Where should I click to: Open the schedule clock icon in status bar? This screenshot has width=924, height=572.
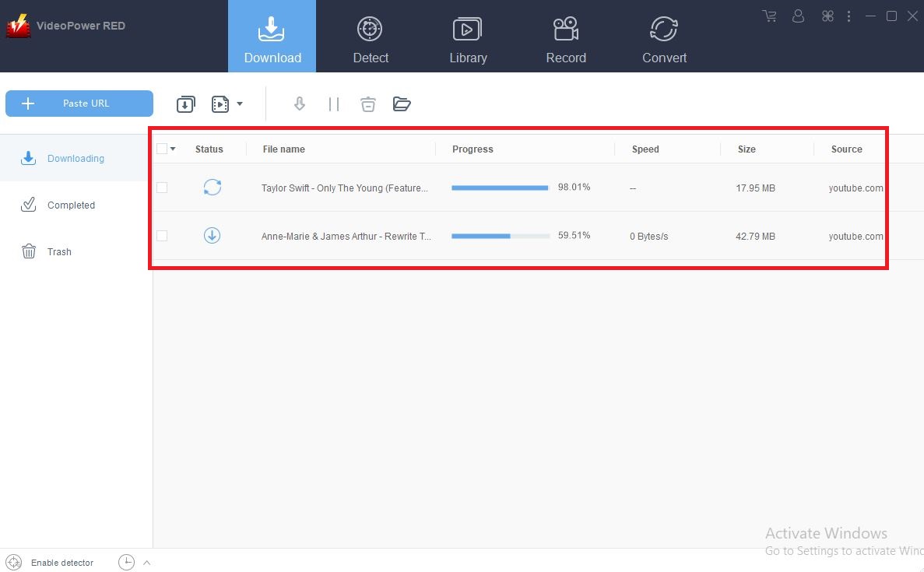coord(126,562)
